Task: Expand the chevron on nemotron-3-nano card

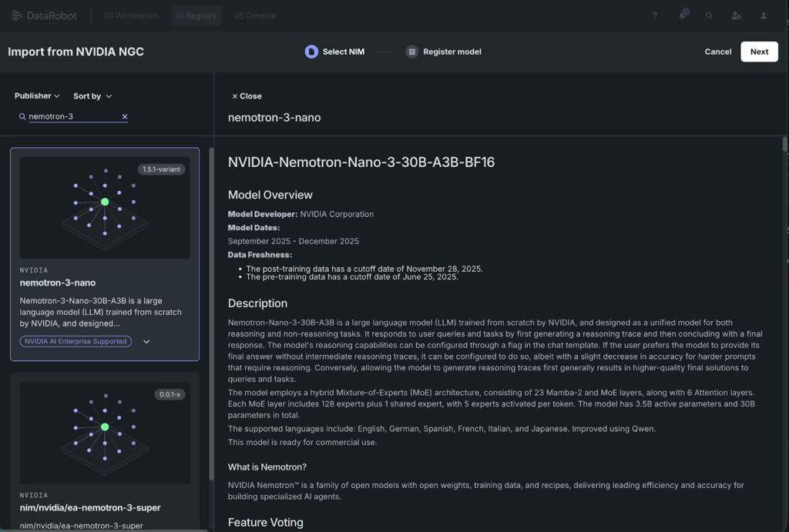Action: pyautogui.click(x=146, y=341)
